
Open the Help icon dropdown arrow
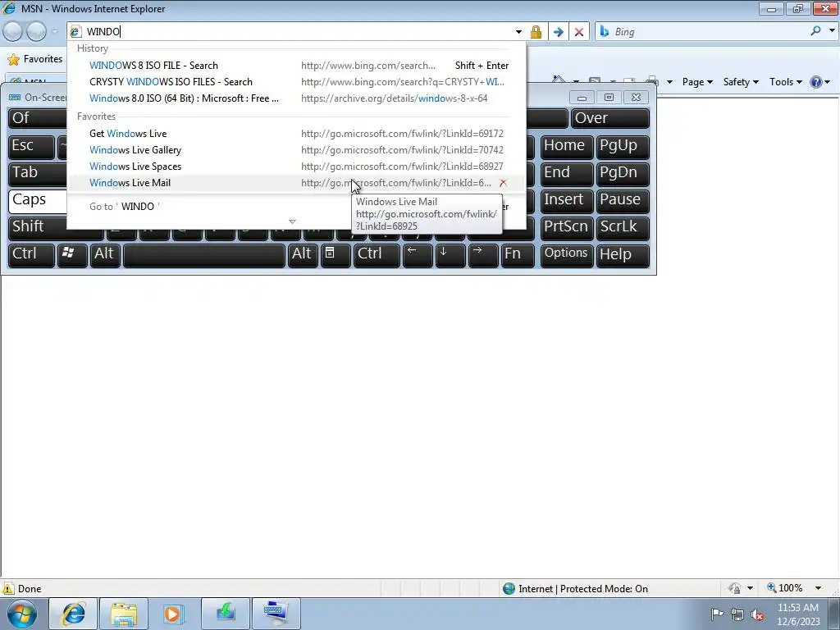827,82
